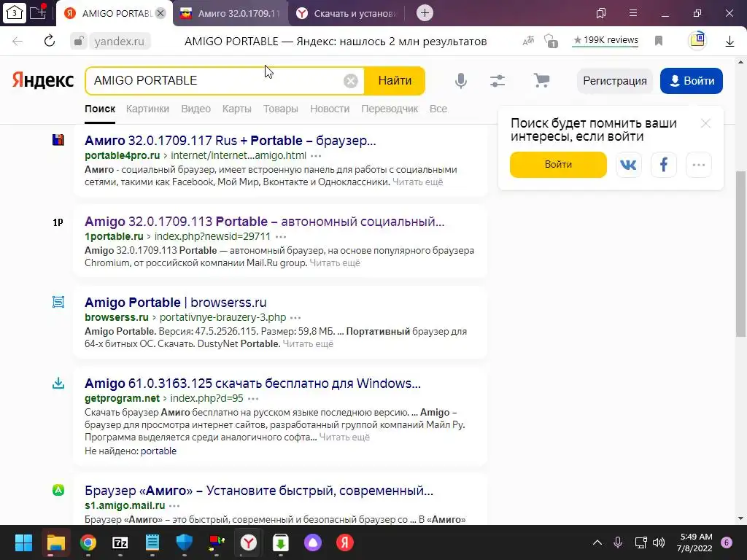Open File Explorer from taskbar
Image resolution: width=747 pixels, height=560 pixels.
click(x=55, y=542)
